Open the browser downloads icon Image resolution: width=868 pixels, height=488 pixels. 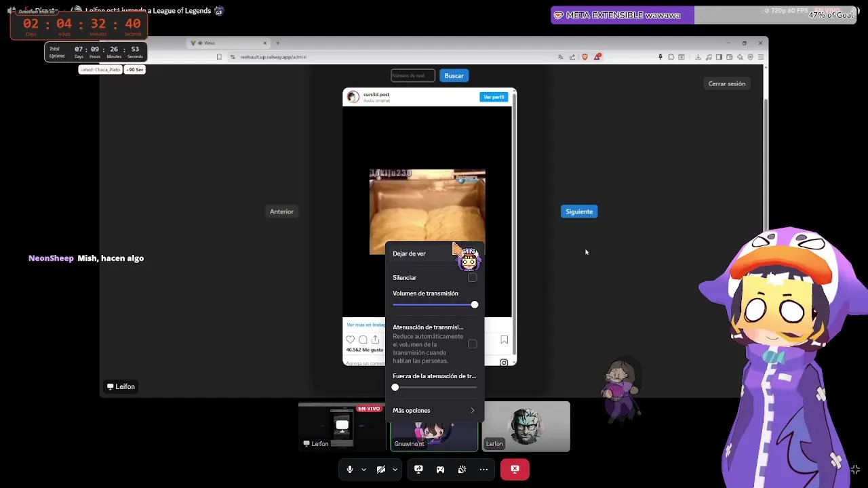[x=698, y=57]
